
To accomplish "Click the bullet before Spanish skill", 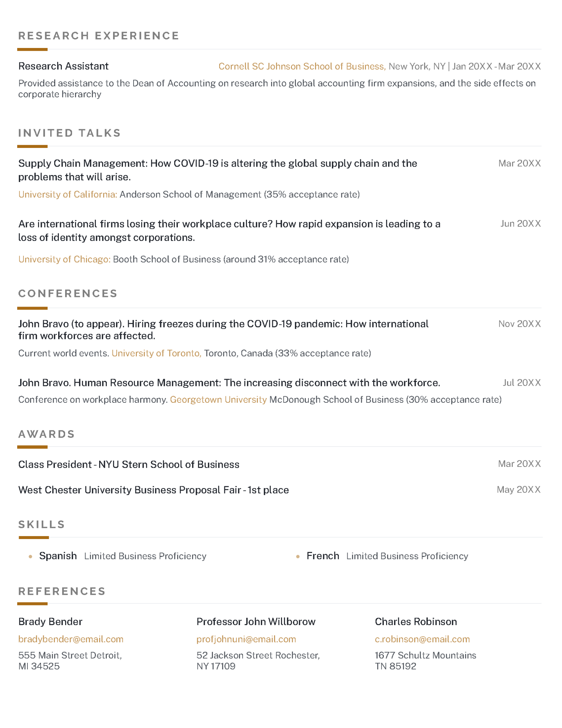I will click(x=31, y=556).
